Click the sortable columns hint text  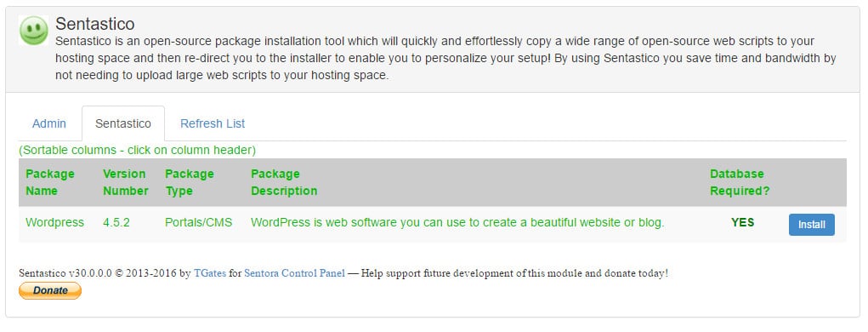click(x=137, y=150)
